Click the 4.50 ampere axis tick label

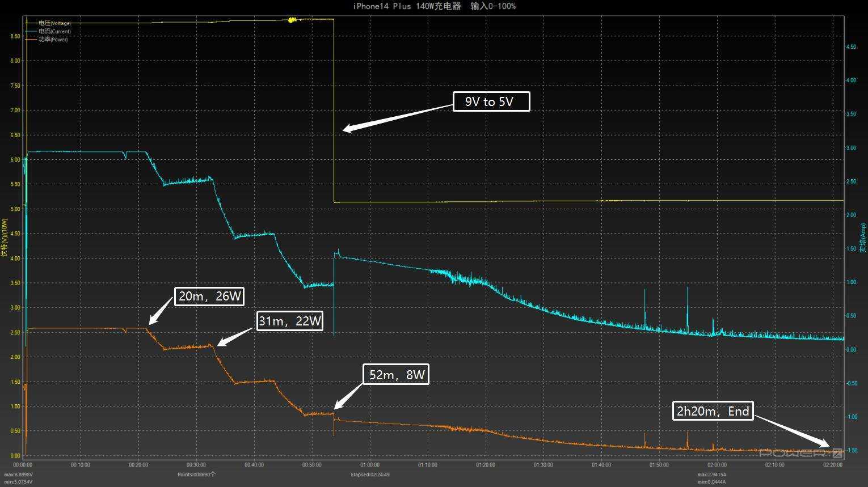pos(851,47)
